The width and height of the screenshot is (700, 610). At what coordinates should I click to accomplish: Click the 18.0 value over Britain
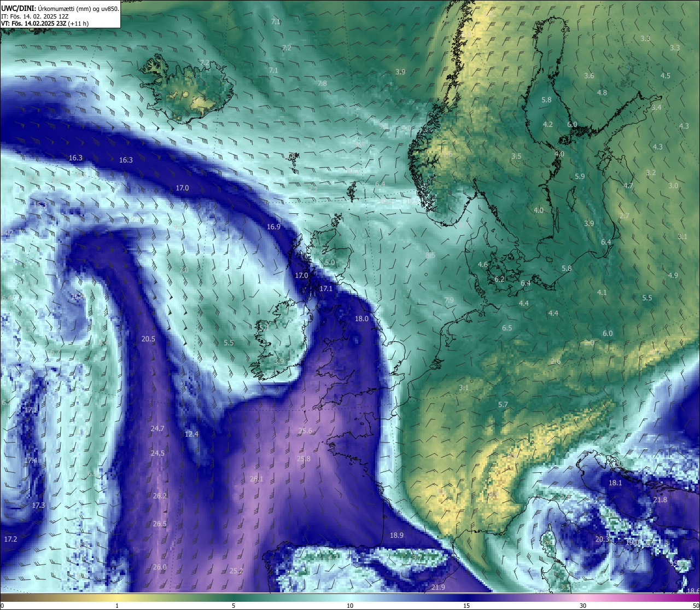[361, 318]
